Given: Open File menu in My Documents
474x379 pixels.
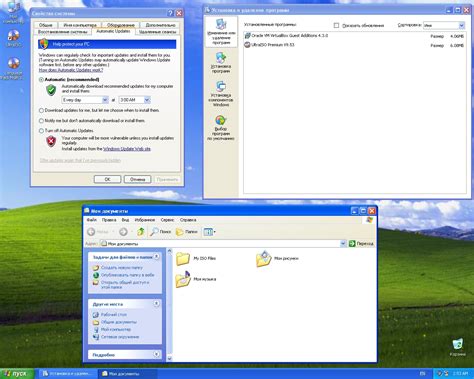Looking at the screenshot, I should [x=92, y=220].
